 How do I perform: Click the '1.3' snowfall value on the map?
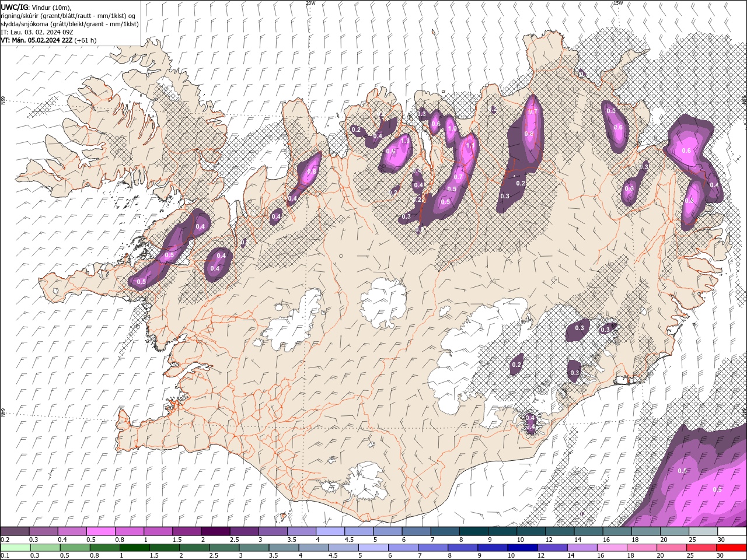click(404, 141)
